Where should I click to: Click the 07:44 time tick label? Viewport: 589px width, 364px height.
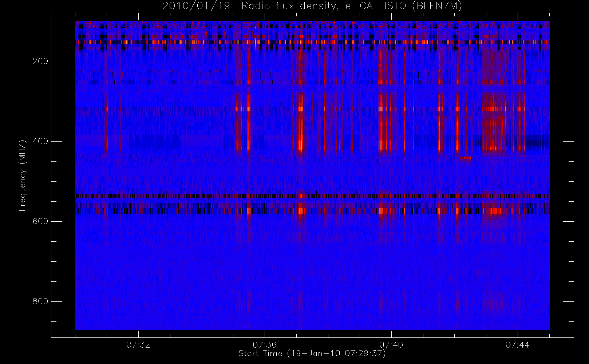(x=518, y=345)
